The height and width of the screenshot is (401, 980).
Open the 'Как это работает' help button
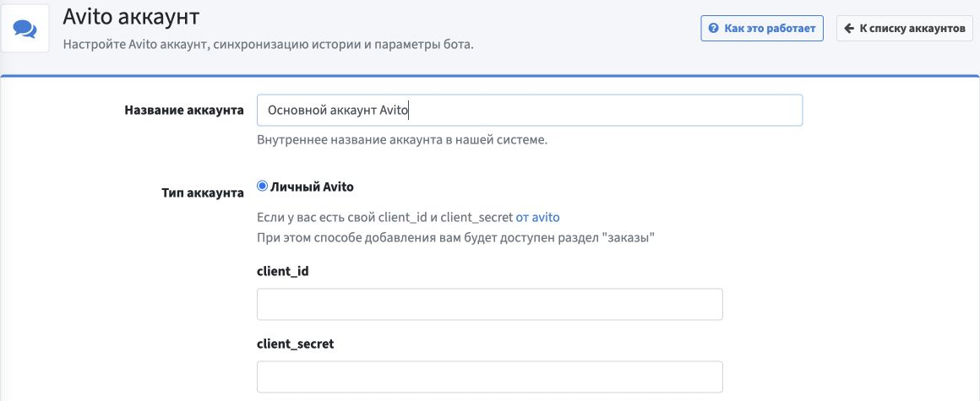coord(762,28)
